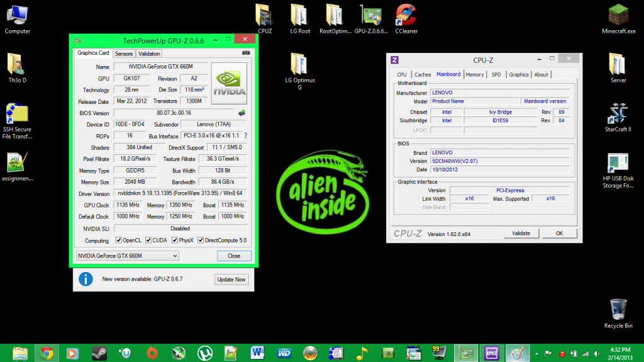Toggle the CUDA checkbox in GPU-Z

148,240
